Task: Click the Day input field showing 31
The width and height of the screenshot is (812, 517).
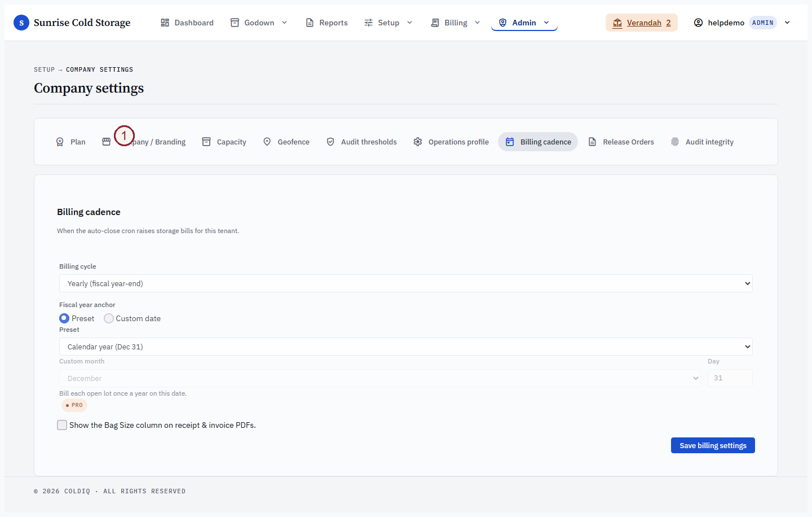Action: 730,378
